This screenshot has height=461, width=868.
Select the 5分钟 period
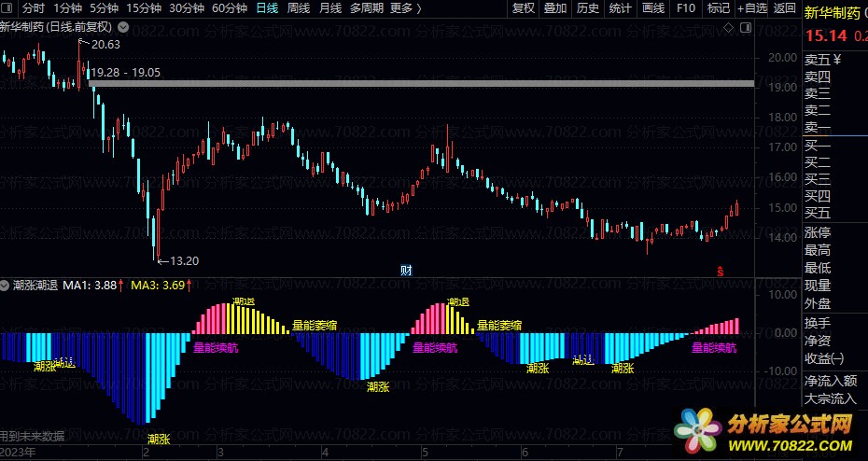coord(104,7)
